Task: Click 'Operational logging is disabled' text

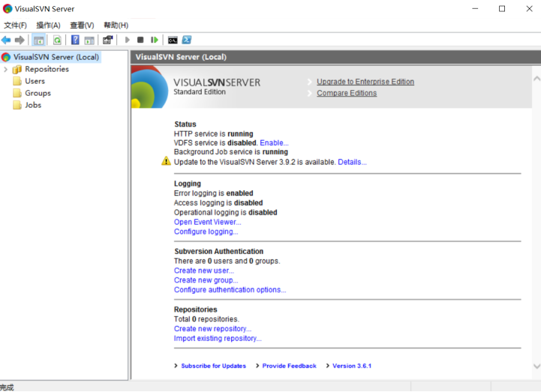Action: [226, 212]
